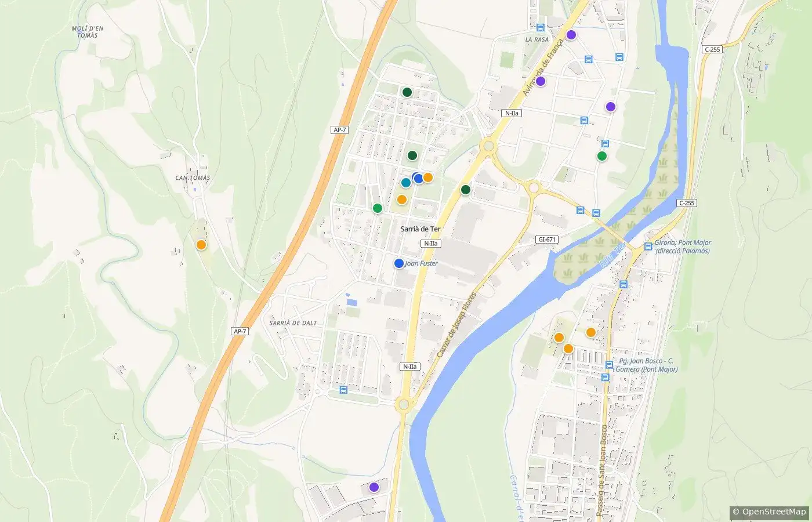Click 'Girona, Pont Major (direcció Palamós)' label

[x=683, y=247]
